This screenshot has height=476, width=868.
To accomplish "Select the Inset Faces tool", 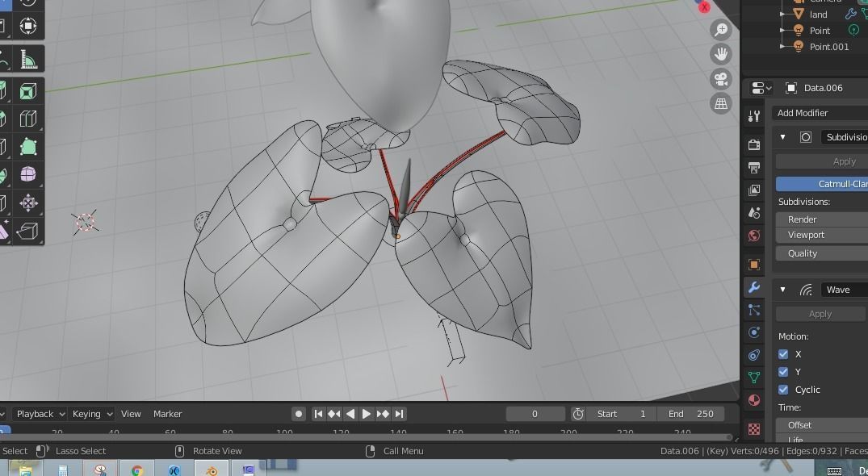I will pyautogui.click(x=27, y=91).
